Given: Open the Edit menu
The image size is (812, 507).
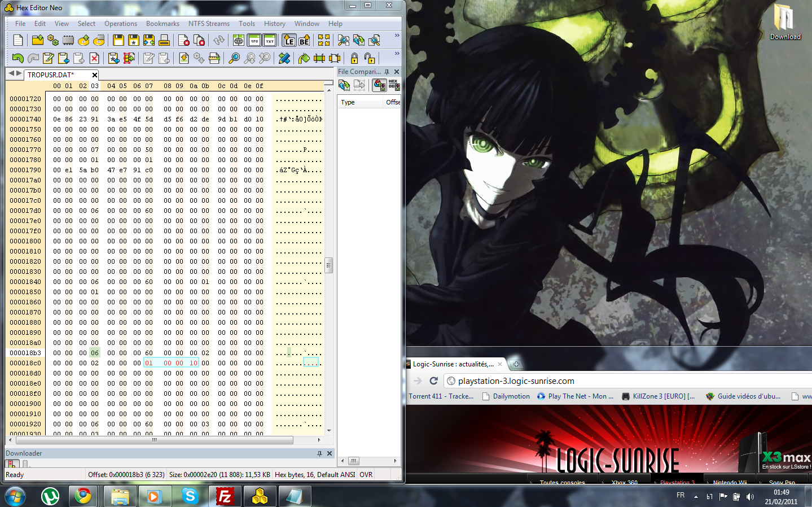Looking at the screenshot, I should [40, 24].
